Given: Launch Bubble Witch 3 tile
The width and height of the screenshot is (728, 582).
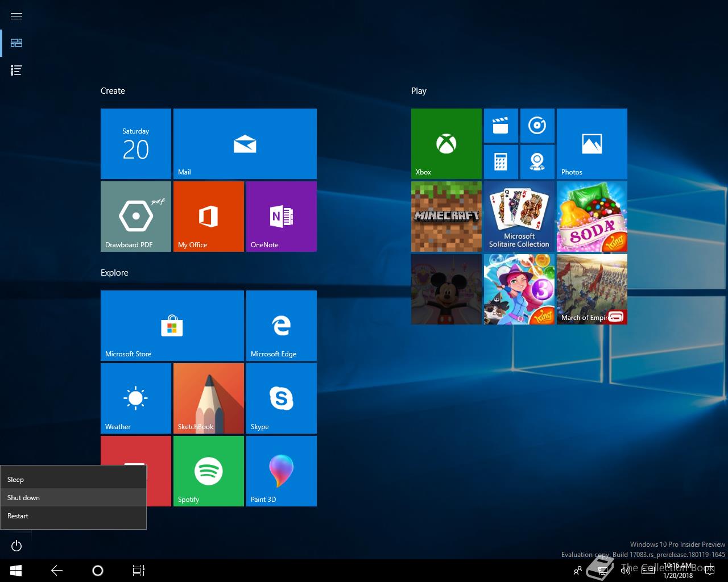Looking at the screenshot, I should click(519, 289).
